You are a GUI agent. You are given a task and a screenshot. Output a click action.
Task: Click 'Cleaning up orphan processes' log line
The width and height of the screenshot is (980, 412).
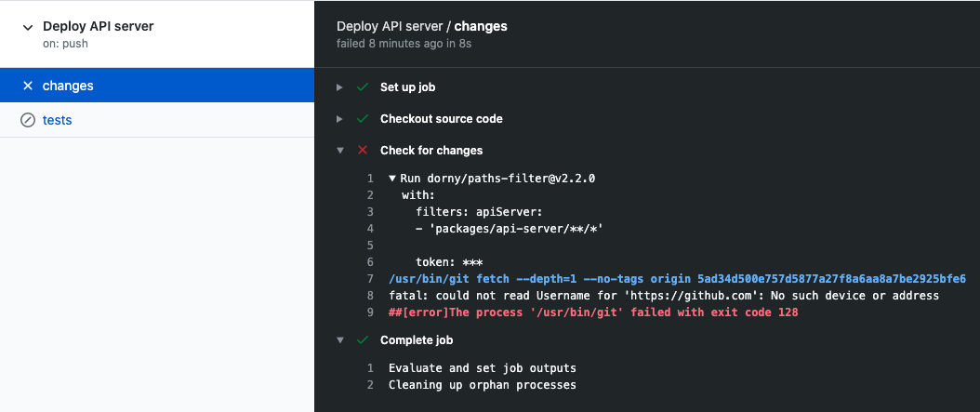(x=483, y=384)
